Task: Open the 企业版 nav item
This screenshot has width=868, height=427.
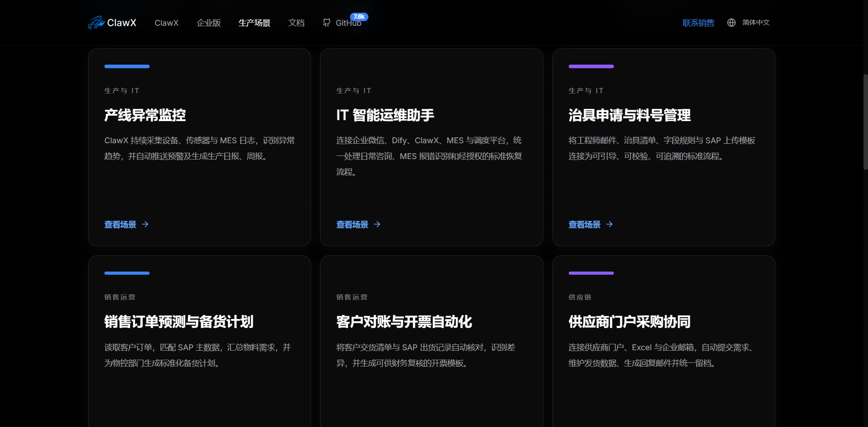Action: 209,23
